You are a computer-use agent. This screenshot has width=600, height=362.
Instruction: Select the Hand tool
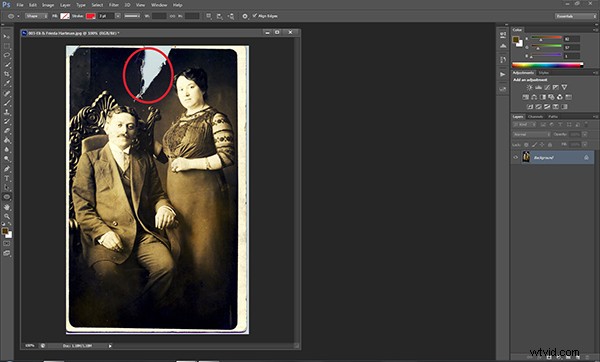(x=7, y=207)
